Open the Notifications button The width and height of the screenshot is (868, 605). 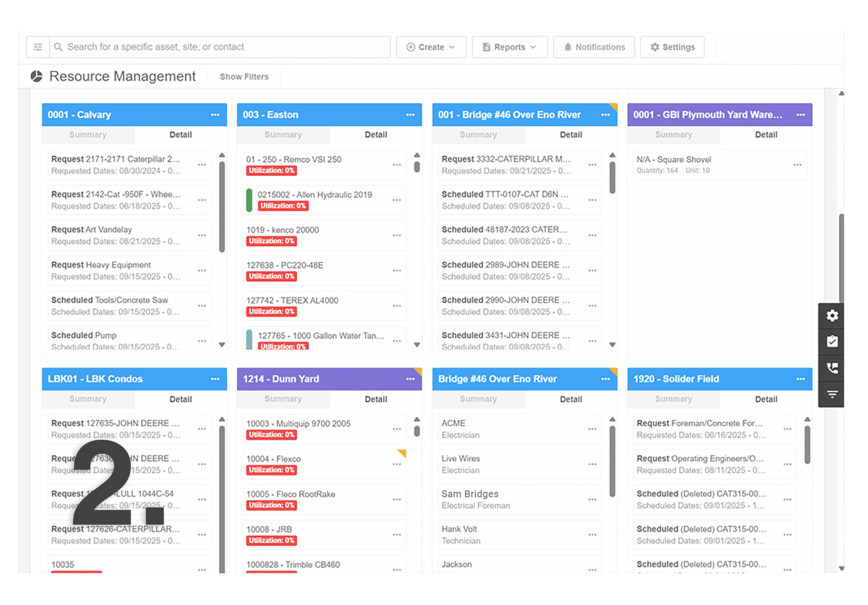tap(594, 47)
